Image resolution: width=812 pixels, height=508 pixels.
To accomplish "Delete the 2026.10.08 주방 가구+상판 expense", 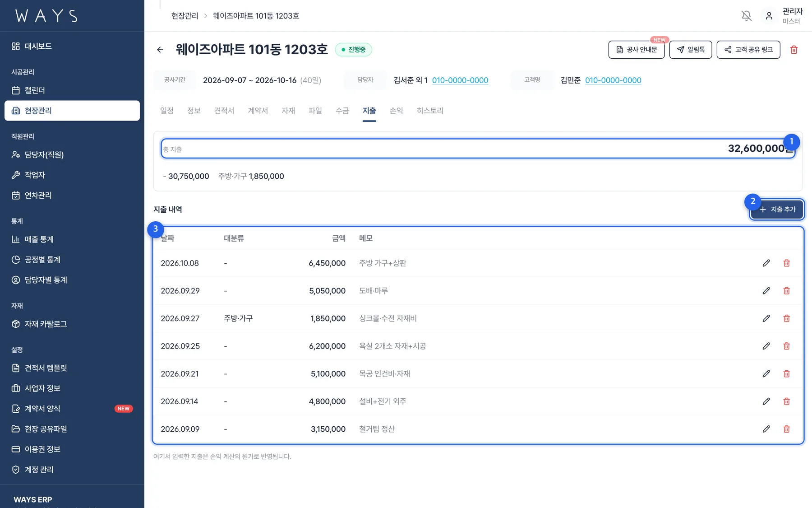I will [x=786, y=263].
